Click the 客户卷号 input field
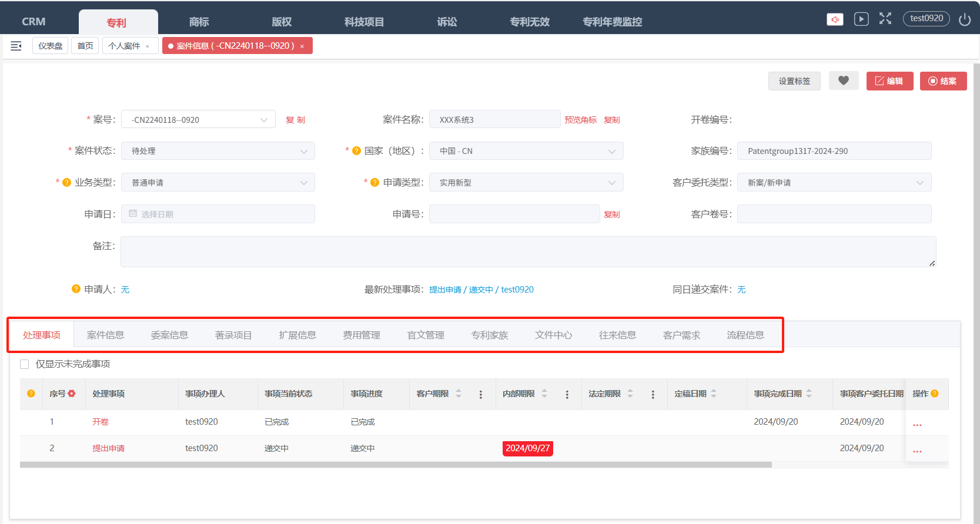Image resolution: width=980 pixels, height=524 pixels. [x=834, y=214]
